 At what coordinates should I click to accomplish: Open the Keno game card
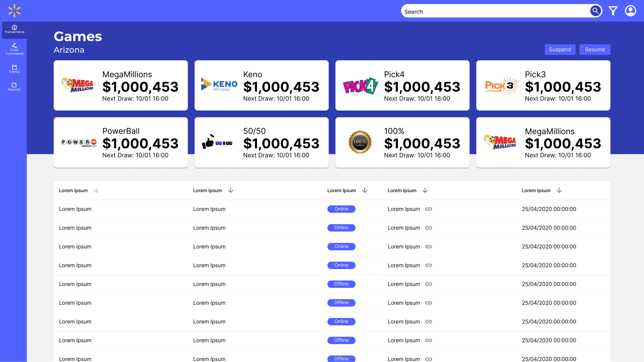point(261,85)
